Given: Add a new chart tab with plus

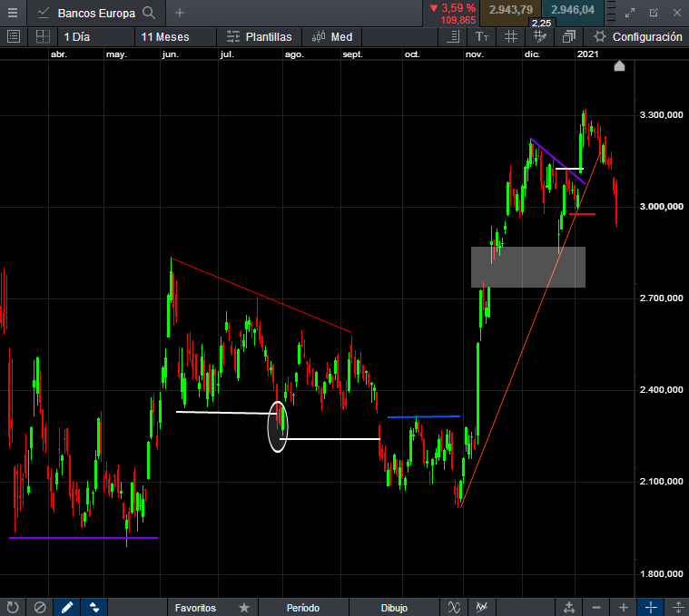Looking at the screenshot, I should [179, 14].
